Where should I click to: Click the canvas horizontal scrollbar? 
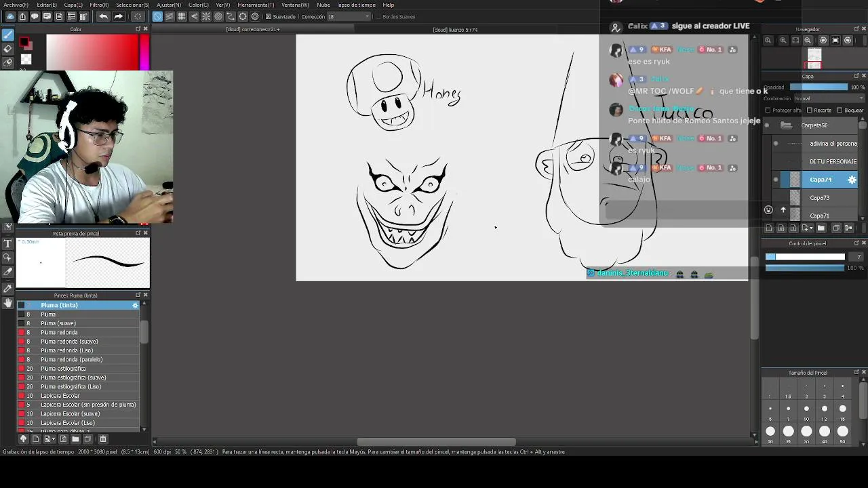click(x=436, y=443)
